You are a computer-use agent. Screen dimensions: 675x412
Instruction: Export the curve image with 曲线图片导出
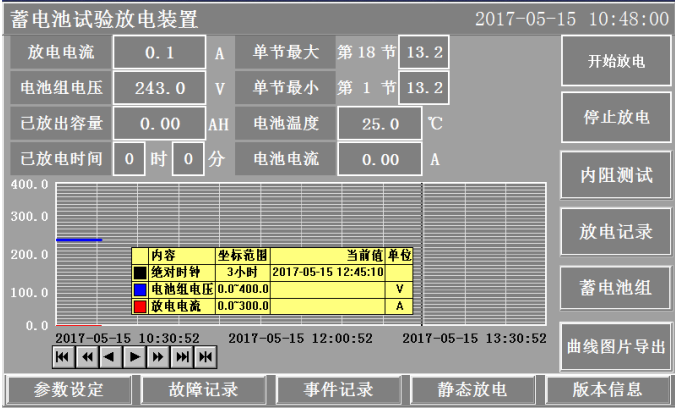(616, 346)
